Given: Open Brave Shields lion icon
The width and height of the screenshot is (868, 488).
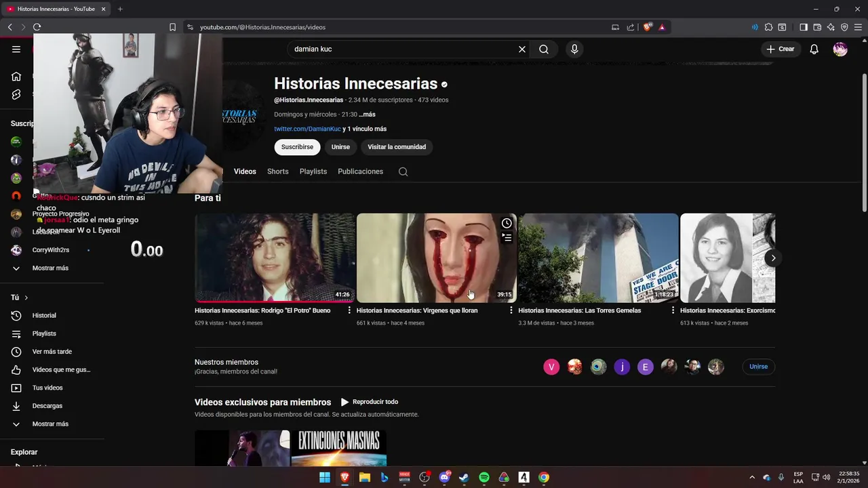Looking at the screenshot, I should (648, 27).
